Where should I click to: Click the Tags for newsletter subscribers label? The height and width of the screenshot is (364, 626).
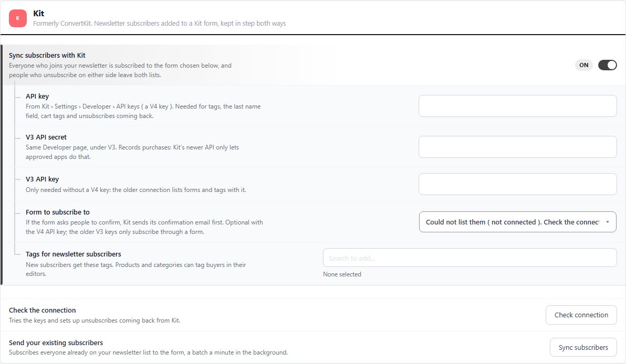click(74, 254)
